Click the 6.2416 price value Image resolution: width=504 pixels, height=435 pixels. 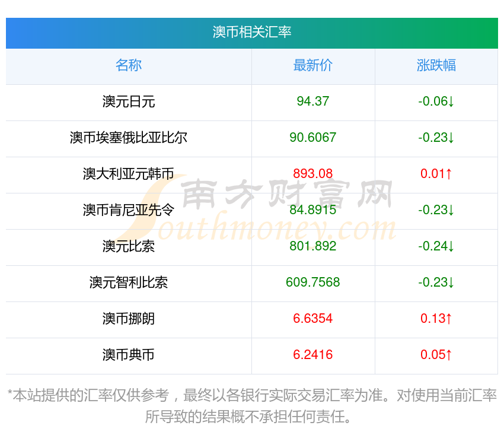(x=312, y=355)
